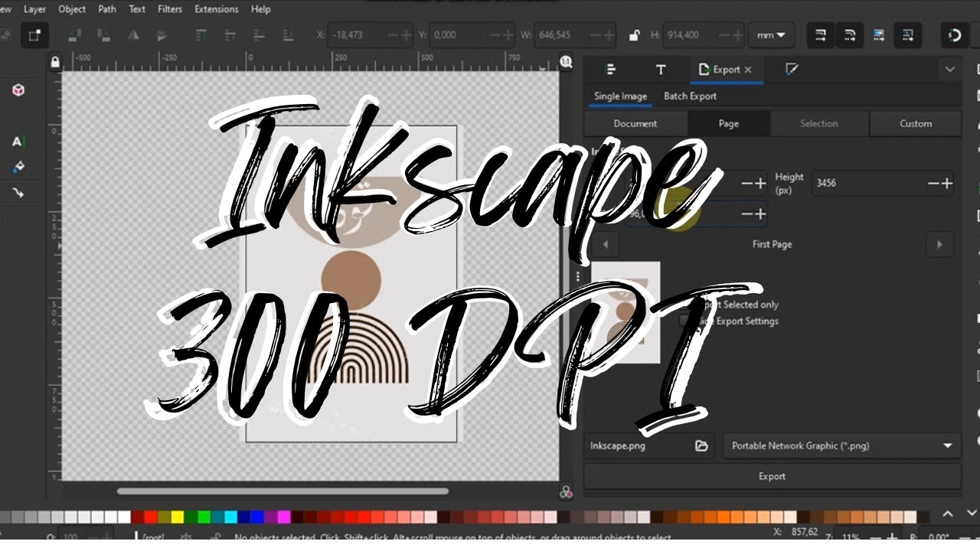
Task: Decrease export DPI with minus button
Action: point(747,214)
